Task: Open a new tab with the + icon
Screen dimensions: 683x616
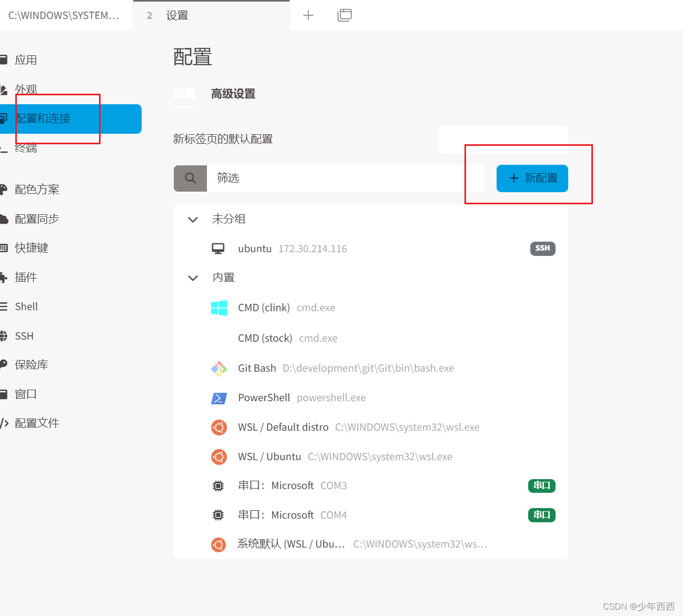Action: tap(308, 15)
